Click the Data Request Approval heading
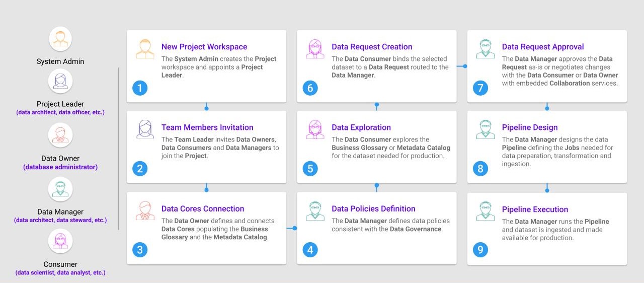 pyautogui.click(x=543, y=47)
